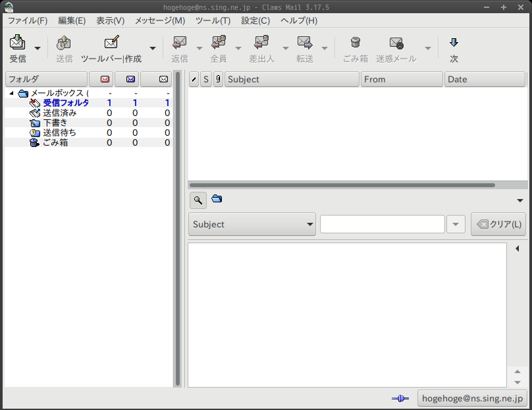532x410 pixels.
Task: Select the 送信待ち queue folder
Action: pos(59,132)
